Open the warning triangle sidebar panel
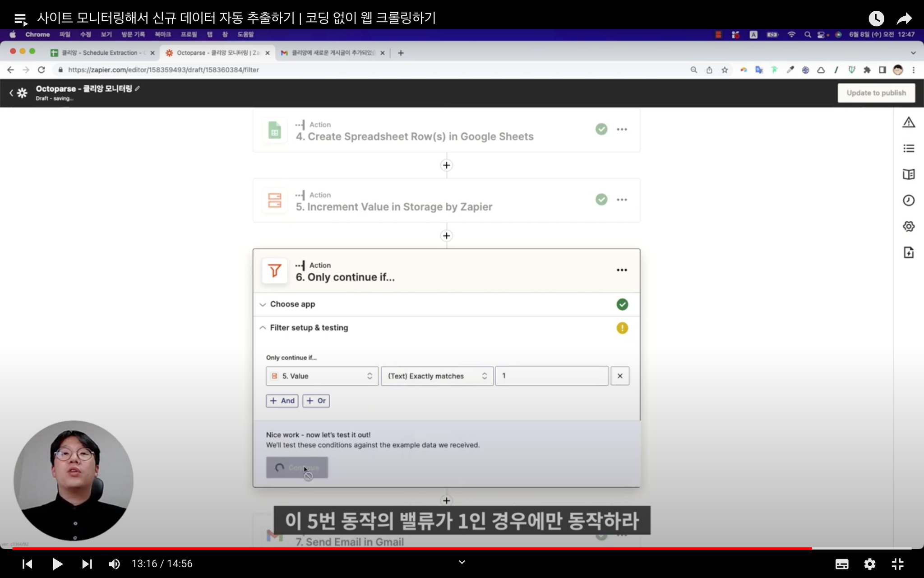 [908, 122]
